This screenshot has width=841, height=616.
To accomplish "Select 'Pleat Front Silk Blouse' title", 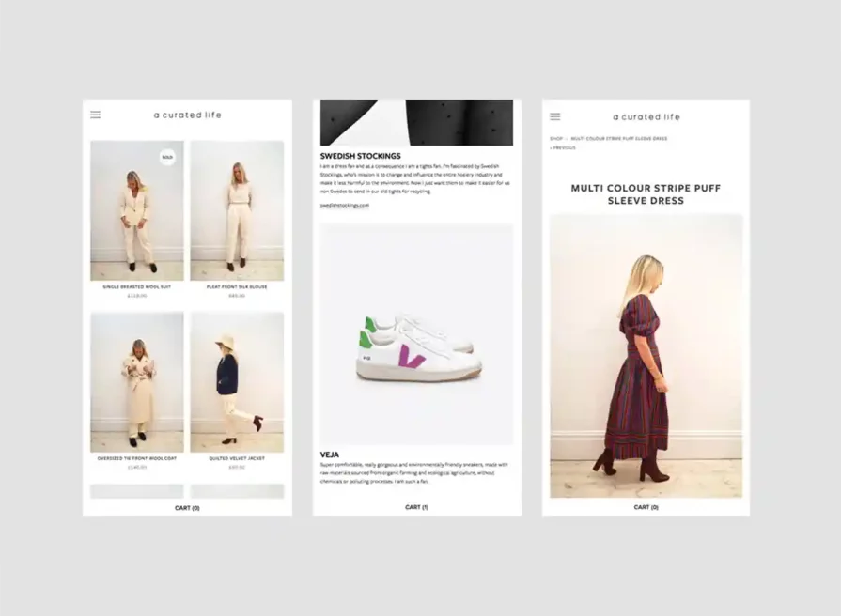I will point(237,286).
